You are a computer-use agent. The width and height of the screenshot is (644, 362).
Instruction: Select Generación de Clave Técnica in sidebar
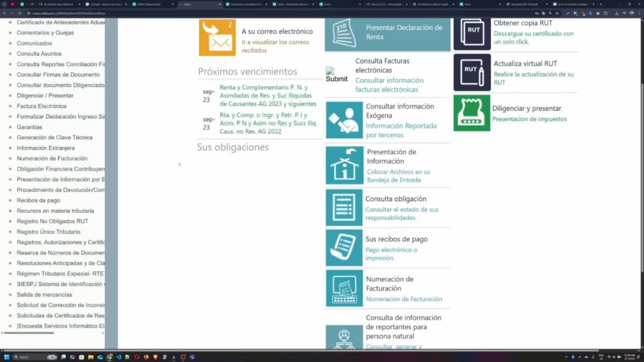click(55, 138)
